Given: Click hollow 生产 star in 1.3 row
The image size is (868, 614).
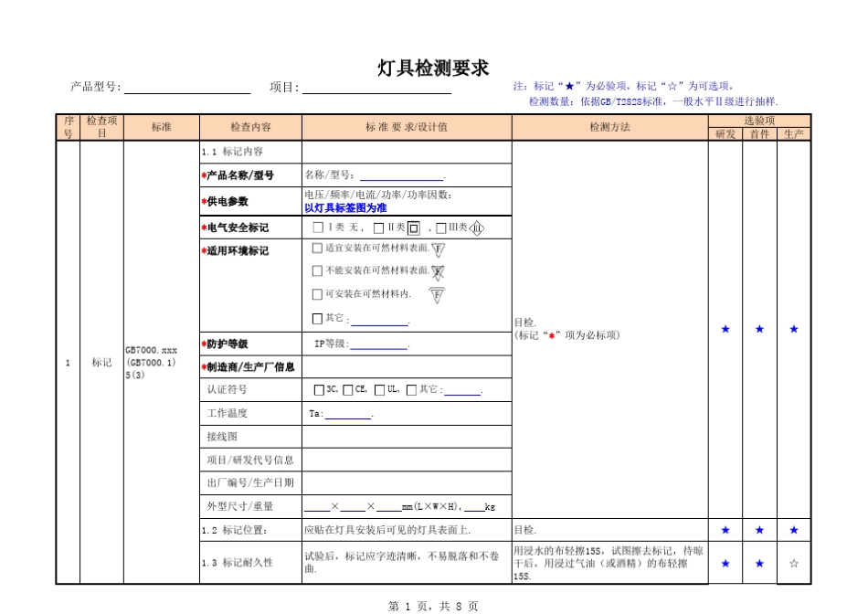Looking at the screenshot, I should (794, 564).
